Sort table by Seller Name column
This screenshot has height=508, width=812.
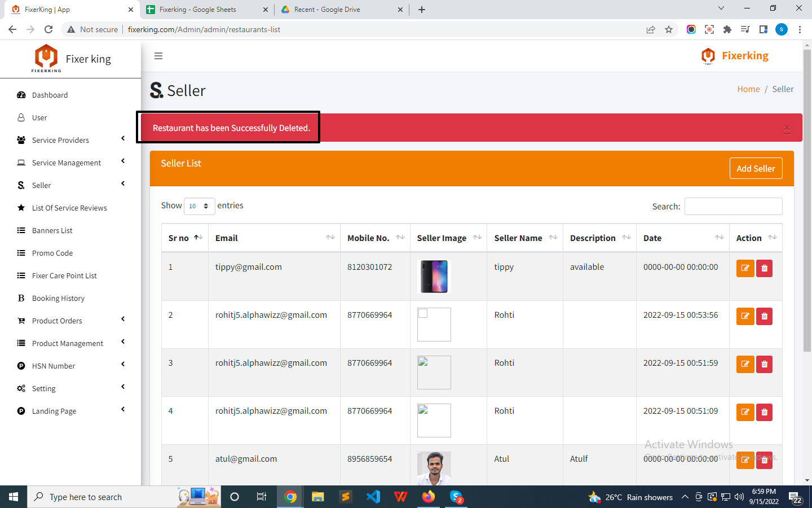pos(525,238)
